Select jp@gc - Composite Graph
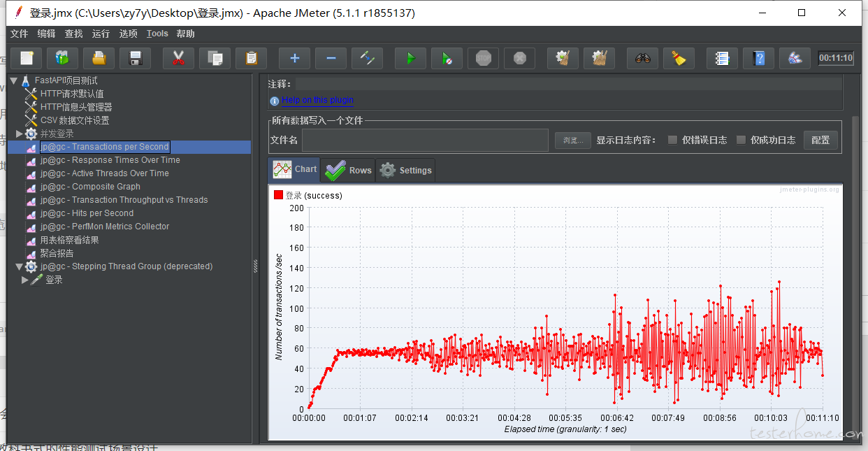 click(90, 187)
